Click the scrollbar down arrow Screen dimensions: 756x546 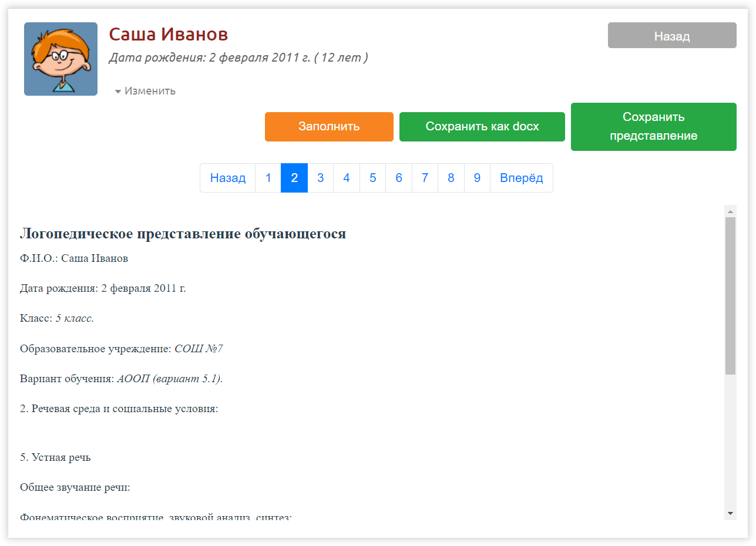(x=730, y=513)
